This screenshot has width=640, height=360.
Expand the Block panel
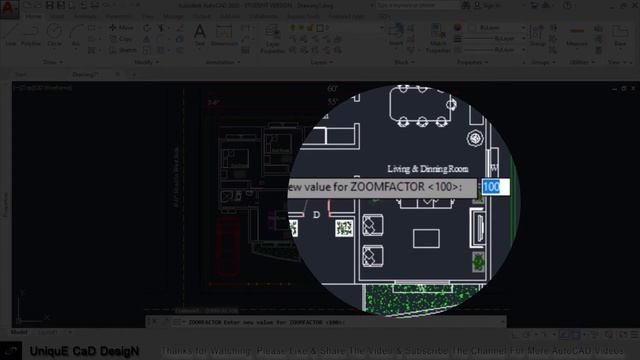pos(404,62)
